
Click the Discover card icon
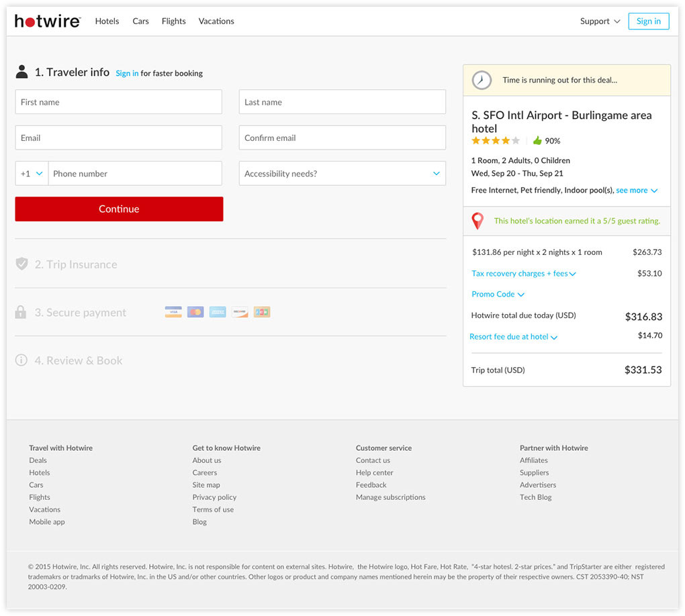(x=240, y=312)
